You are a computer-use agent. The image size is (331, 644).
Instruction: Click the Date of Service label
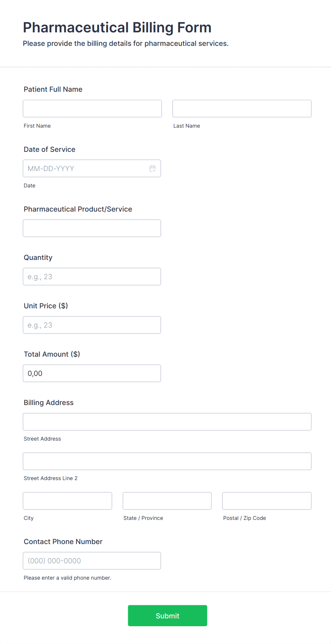point(49,149)
